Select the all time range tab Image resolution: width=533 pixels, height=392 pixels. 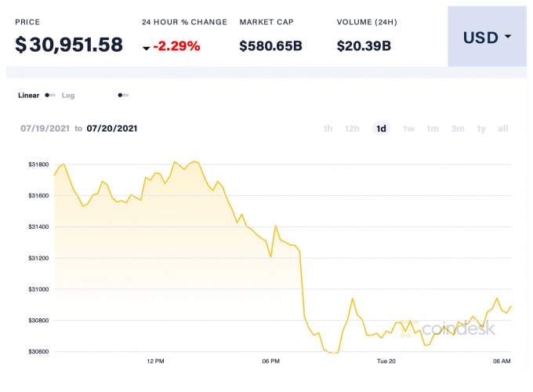[502, 129]
